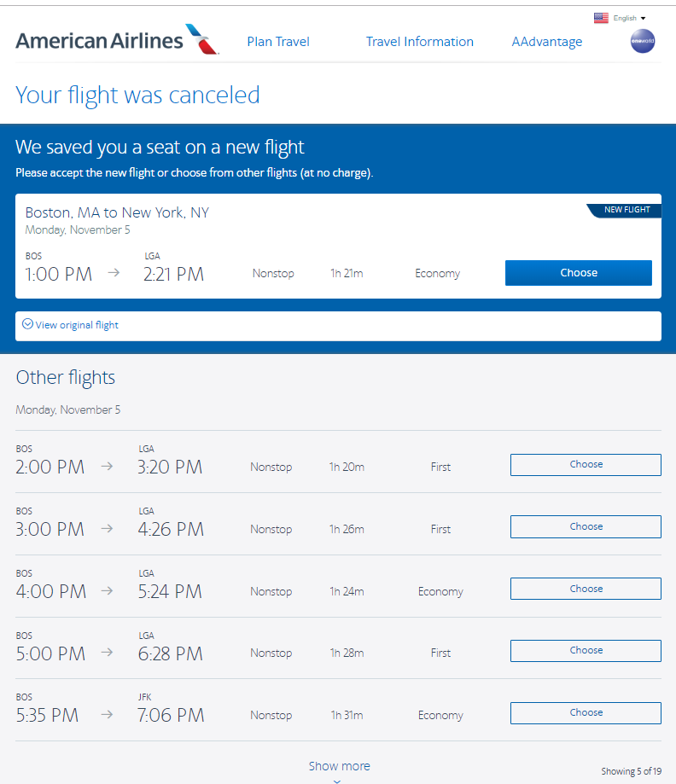Choose the 3:00 PM flight to LGA
Image resolution: width=676 pixels, height=784 pixels.
586,527
